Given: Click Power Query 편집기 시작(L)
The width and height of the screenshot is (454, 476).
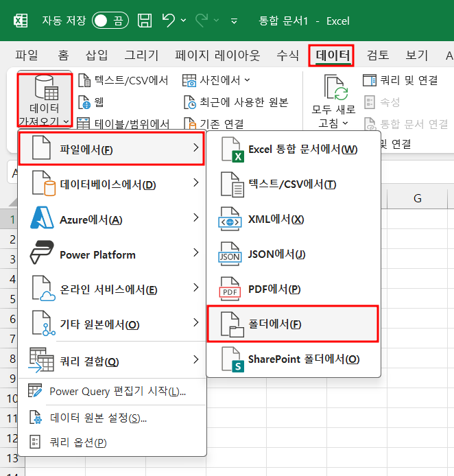Looking at the screenshot, I should [112, 392].
